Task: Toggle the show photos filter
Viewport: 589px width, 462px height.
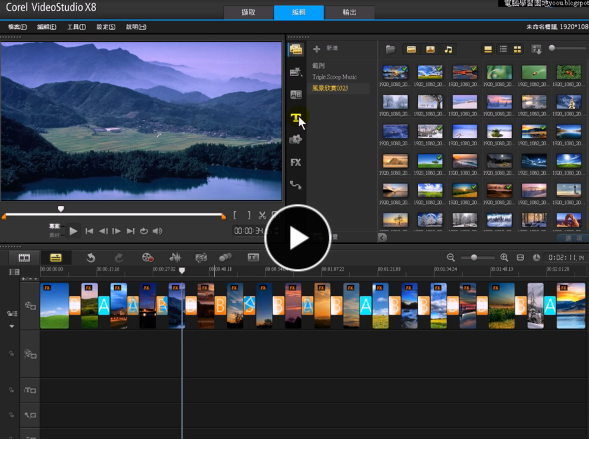Action: (430, 50)
